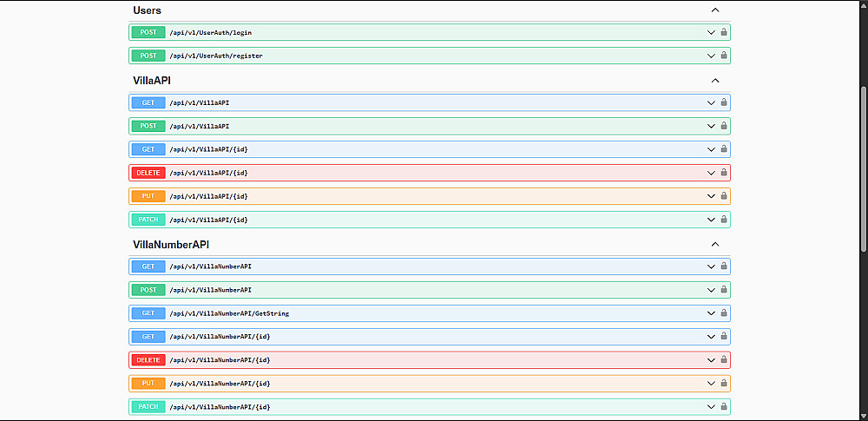Expand chevron on GET /api/v1/VillaAPI row

[x=712, y=102]
